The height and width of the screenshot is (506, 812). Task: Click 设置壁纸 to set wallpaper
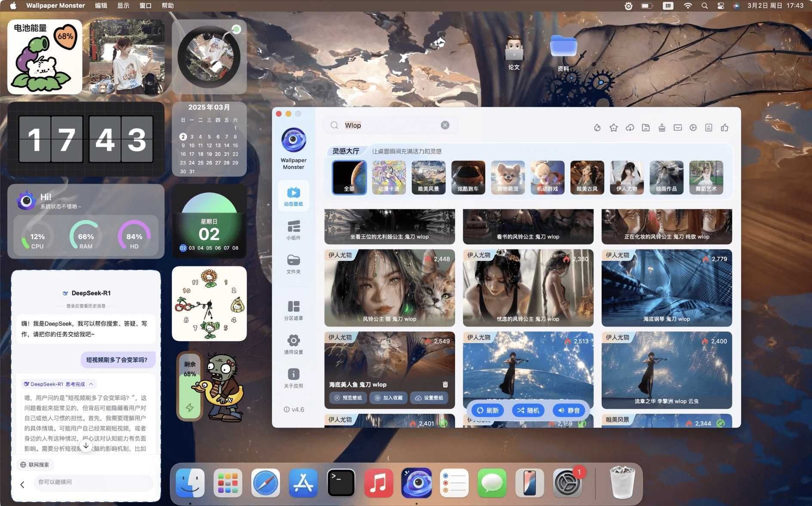click(x=429, y=398)
